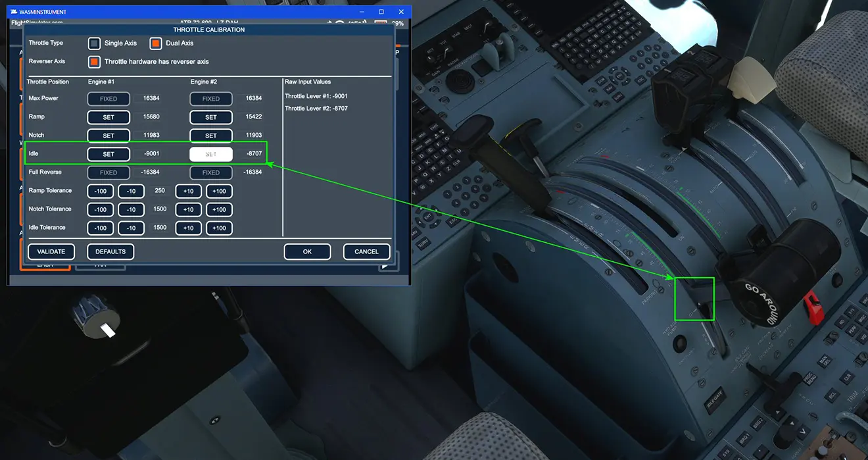Toggle Throttle hardware has reverser axis
This screenshot has height=460, width=868.
pos(95,62)
